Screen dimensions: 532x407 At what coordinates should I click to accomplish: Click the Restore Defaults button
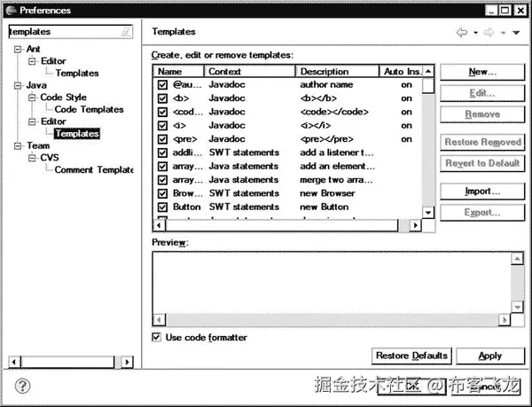pos(411,356)
